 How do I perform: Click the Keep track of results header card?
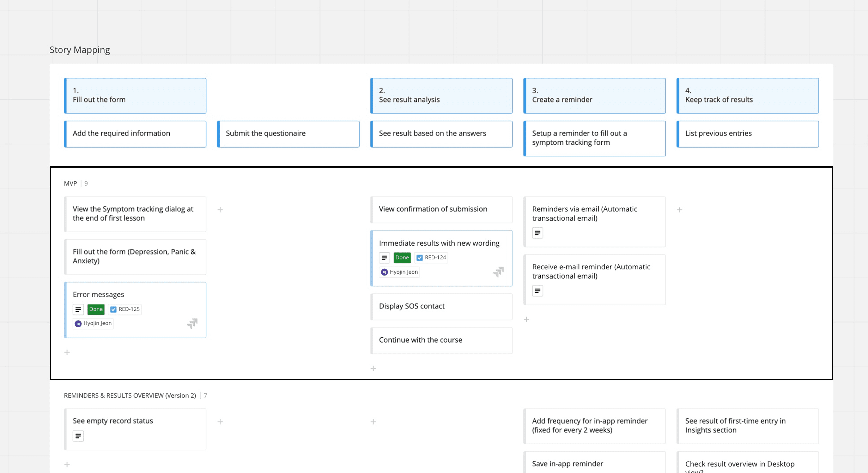point(748,96)
